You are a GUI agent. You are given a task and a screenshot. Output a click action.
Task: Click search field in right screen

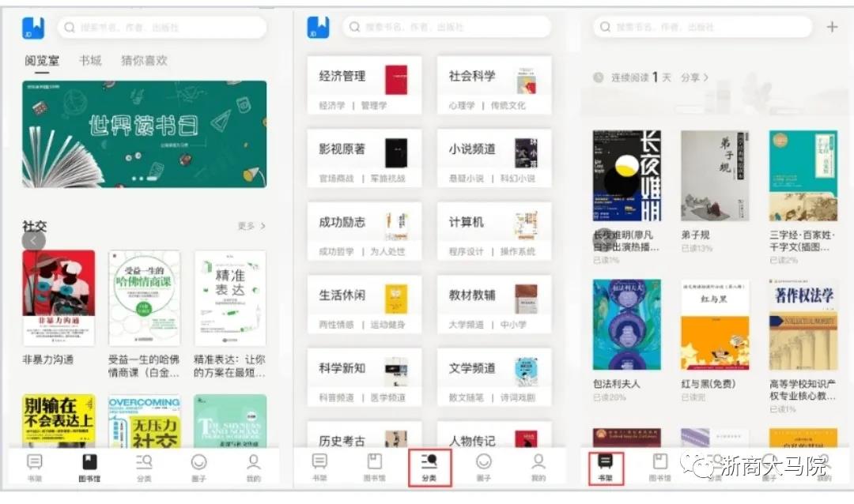pyautogui.click(x=703, y=27)
